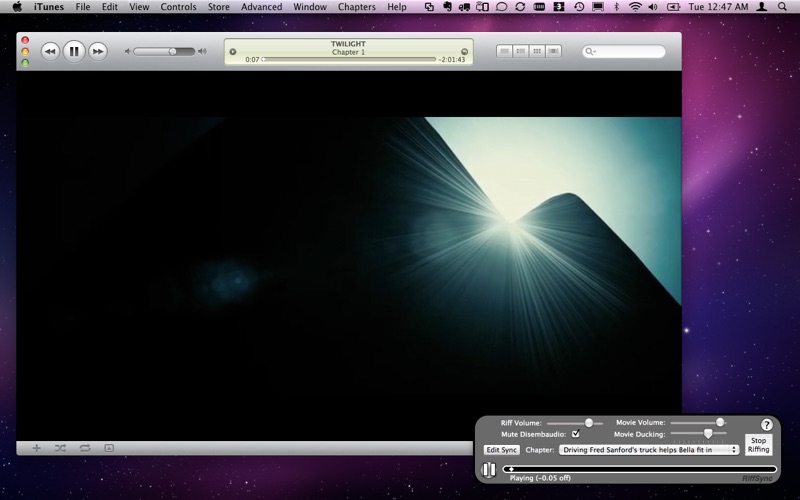The height and width of the screenshot is (500, 800).
Task: Click the low-volume speaker icon in iTunes
Action: pos(128,52)
